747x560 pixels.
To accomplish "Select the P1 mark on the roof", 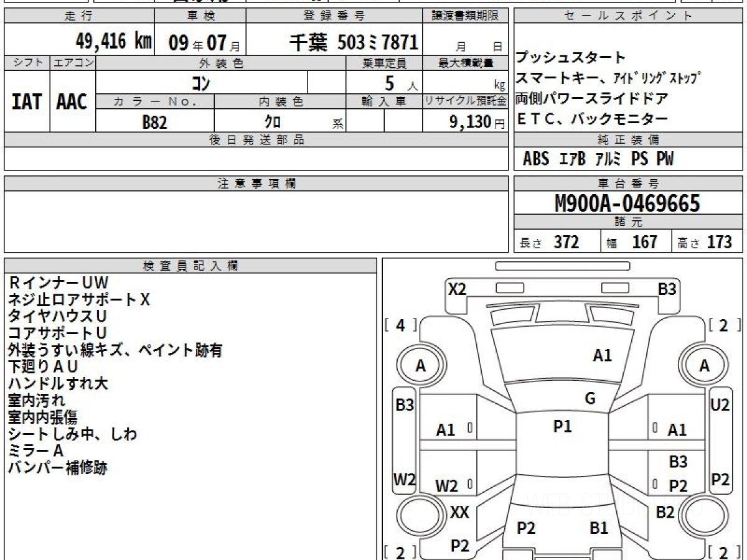I will pyautogui.click(x=563, y=426).
